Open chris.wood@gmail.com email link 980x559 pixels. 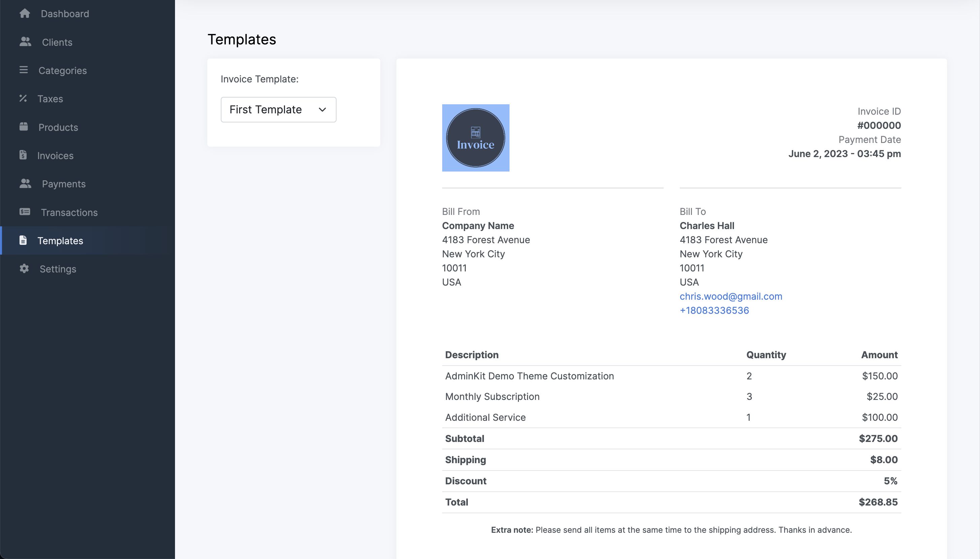(731, 296)
